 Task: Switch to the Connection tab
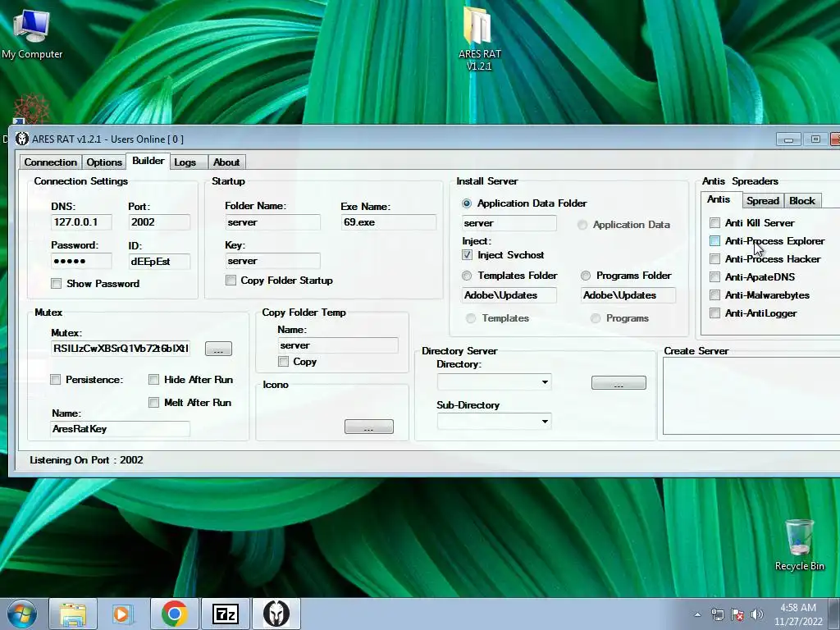pos(50,162)
